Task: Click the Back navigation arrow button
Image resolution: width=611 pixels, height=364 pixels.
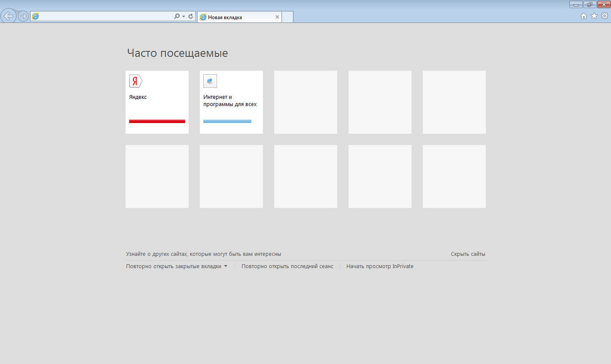Action: (8, 17)
